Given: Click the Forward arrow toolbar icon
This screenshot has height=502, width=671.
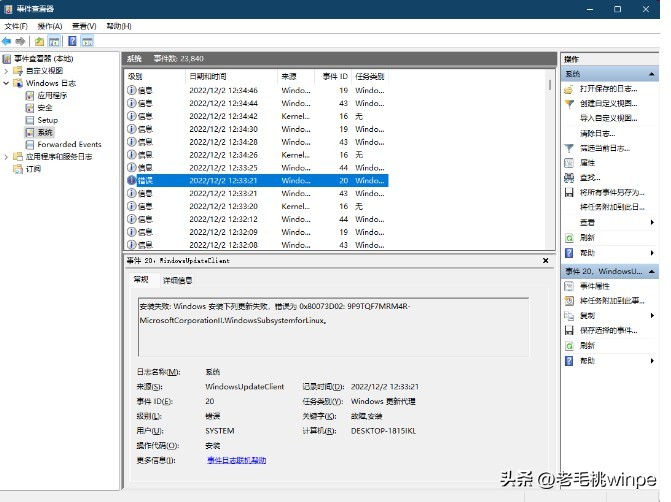Looking at the screenshot, I should coord(20,42).
